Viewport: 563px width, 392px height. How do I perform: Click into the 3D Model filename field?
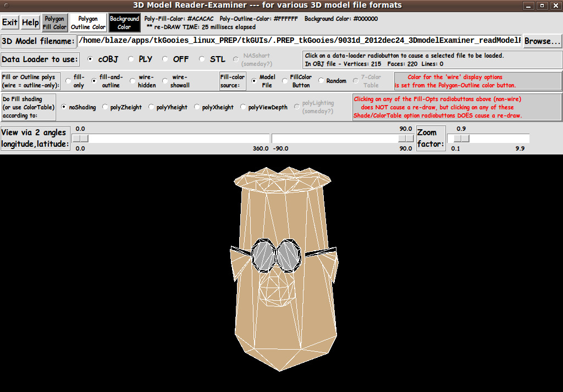(x=300, y=40)
